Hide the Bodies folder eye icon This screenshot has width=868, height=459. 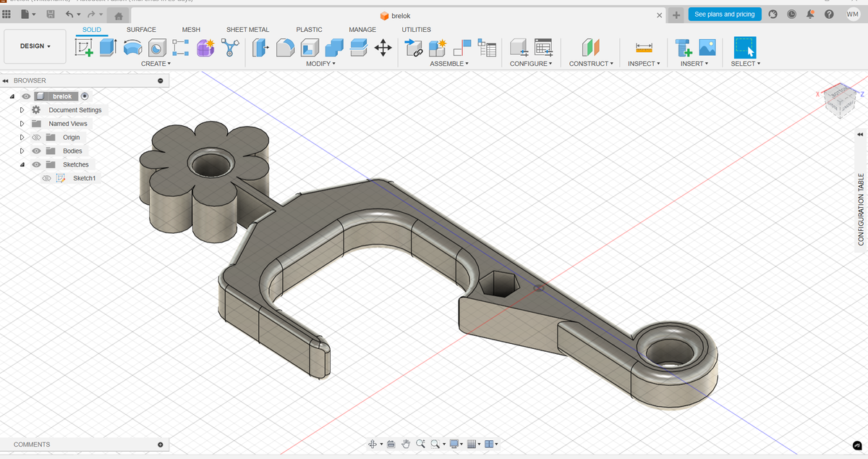[x=36, y=151]
